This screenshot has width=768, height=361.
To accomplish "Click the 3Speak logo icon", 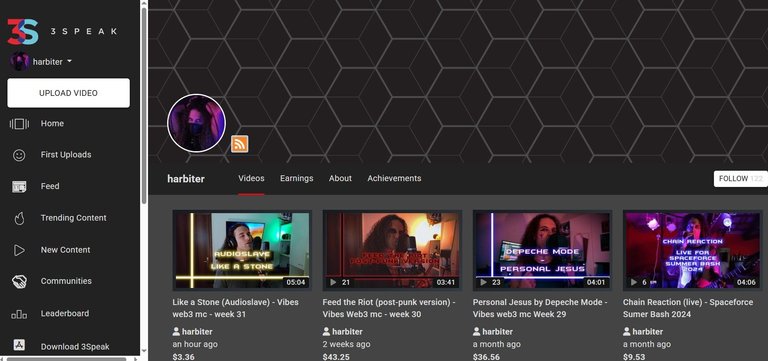I will [x=23, y=32].
